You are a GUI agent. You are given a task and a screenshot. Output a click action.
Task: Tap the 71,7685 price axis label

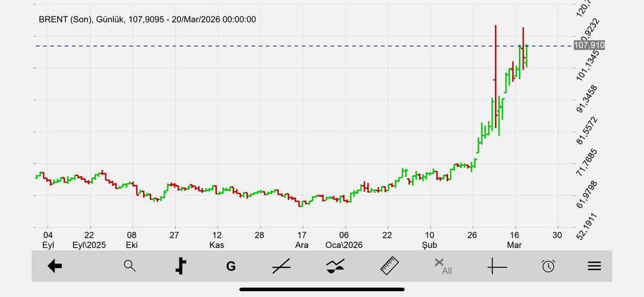tap(586, 162)
